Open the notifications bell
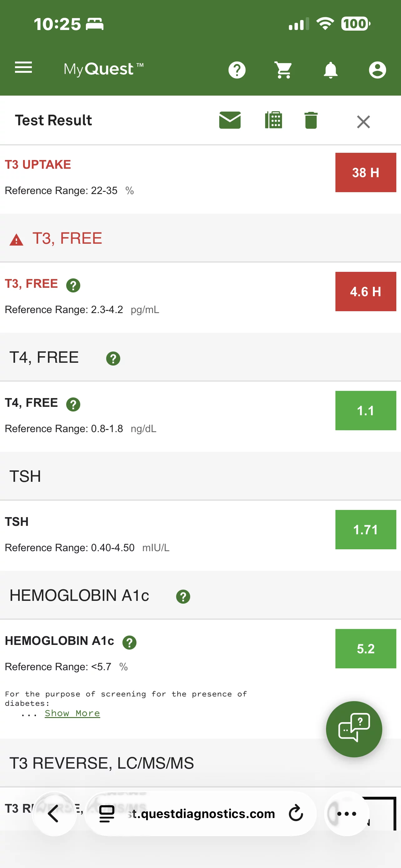 coord(330,70)
